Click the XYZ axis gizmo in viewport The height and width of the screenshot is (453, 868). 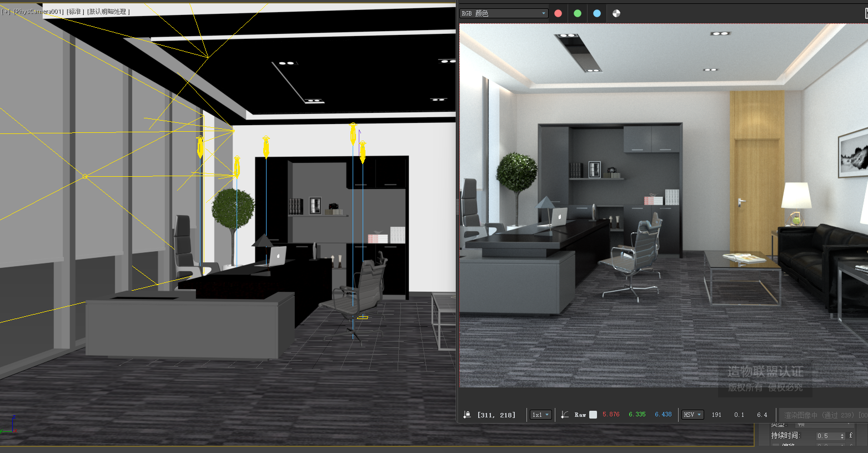pyautogui.click(x=9, y=426)
